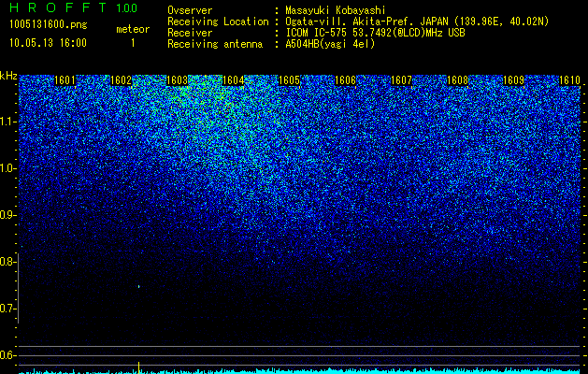Click the Receiver label

click(x=190, y=33)
